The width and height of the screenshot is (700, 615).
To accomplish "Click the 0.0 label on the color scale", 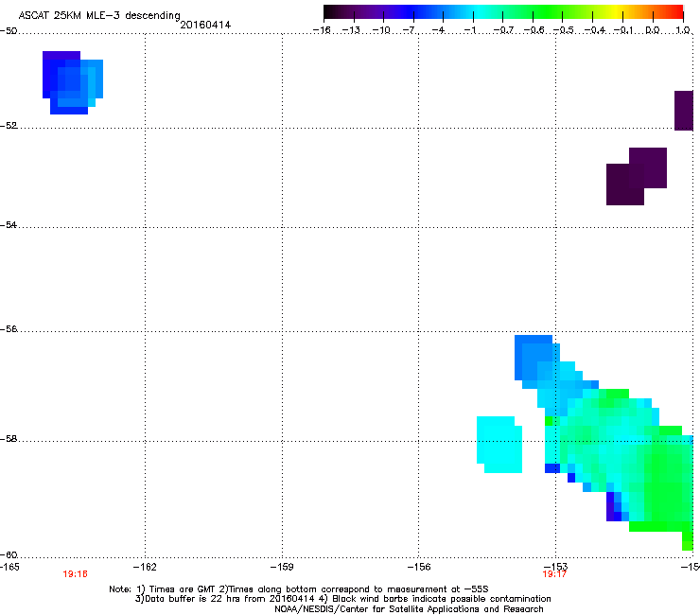I will [653, 30].
